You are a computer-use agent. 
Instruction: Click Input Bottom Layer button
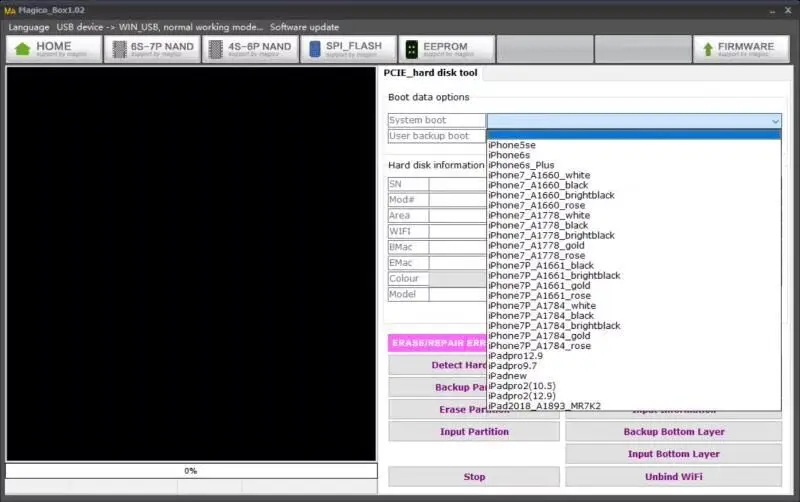pos(673,454)
